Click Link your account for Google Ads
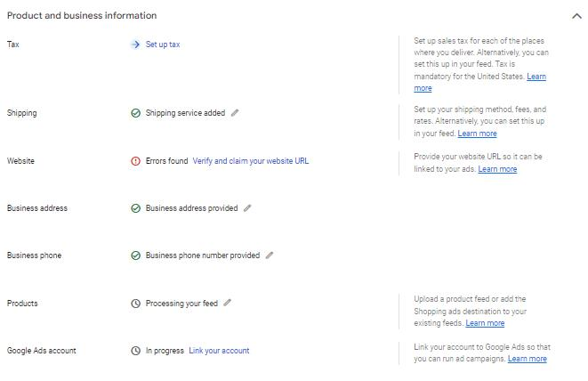 (219, 351)
